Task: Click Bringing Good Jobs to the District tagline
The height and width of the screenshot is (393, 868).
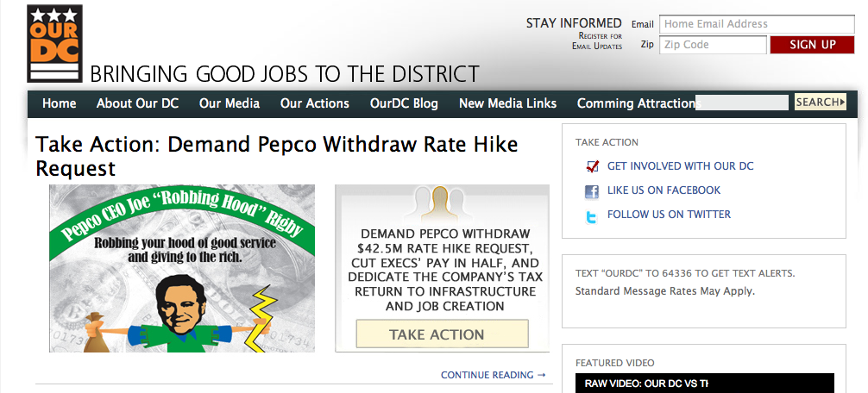Action: pos(285,74)
